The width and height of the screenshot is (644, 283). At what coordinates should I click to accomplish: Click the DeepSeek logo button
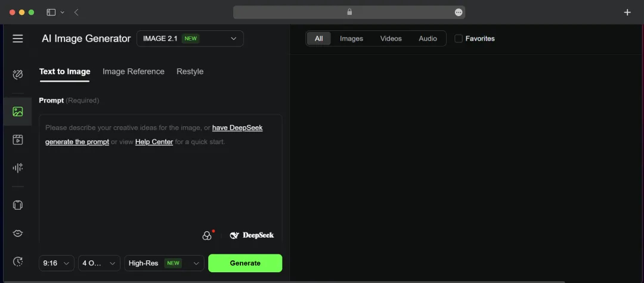[x=252, y=235]
